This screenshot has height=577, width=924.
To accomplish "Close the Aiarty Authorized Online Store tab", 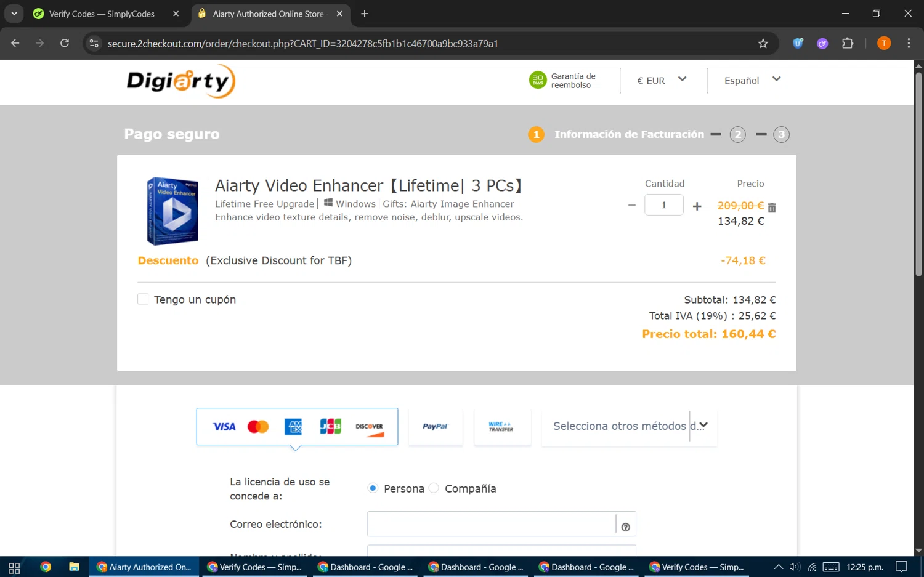I will pyautogui.click(x=339, y=14).
